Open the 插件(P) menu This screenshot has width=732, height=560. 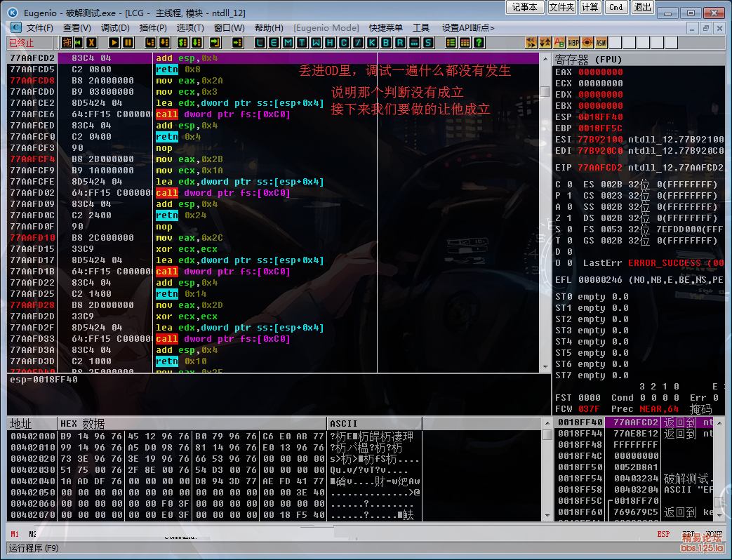pyautogui.click(x=153, y=28)
